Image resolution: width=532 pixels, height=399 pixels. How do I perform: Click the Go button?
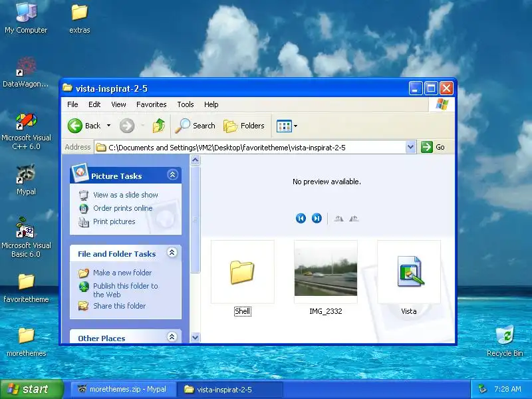click(x=433, y=147)
